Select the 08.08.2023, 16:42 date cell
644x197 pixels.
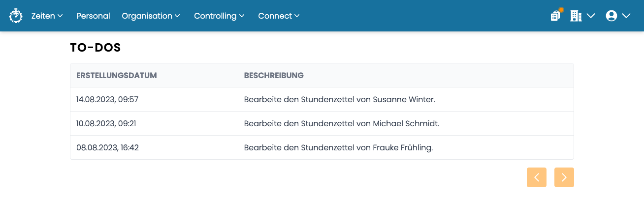point(107,147)
